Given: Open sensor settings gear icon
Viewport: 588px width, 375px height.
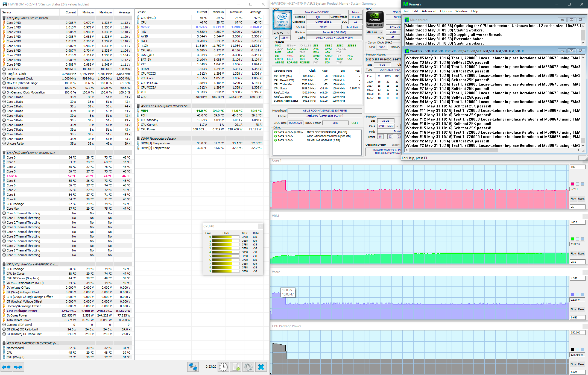Looking at the screenshot, I should (x=248, y=367).
